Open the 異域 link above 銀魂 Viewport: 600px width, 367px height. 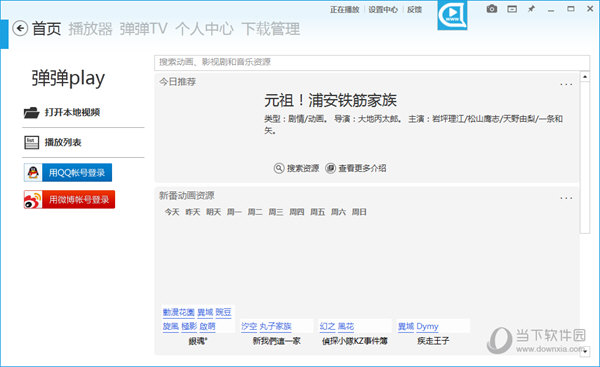(205, 312)
